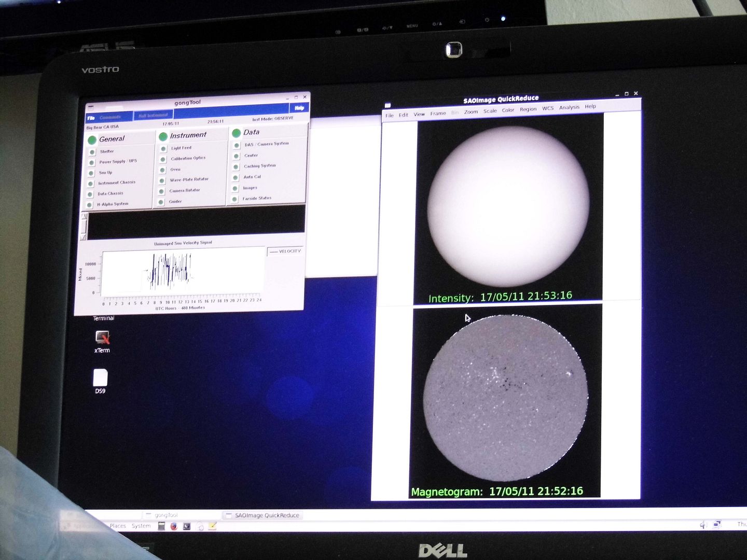Click the Power Supply / UPS status light
The width and height of the screenshot is (747, 560).
pos(92,162)
